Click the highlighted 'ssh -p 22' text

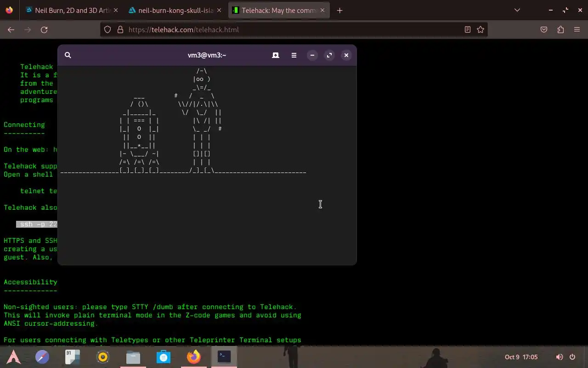(37, 224)
